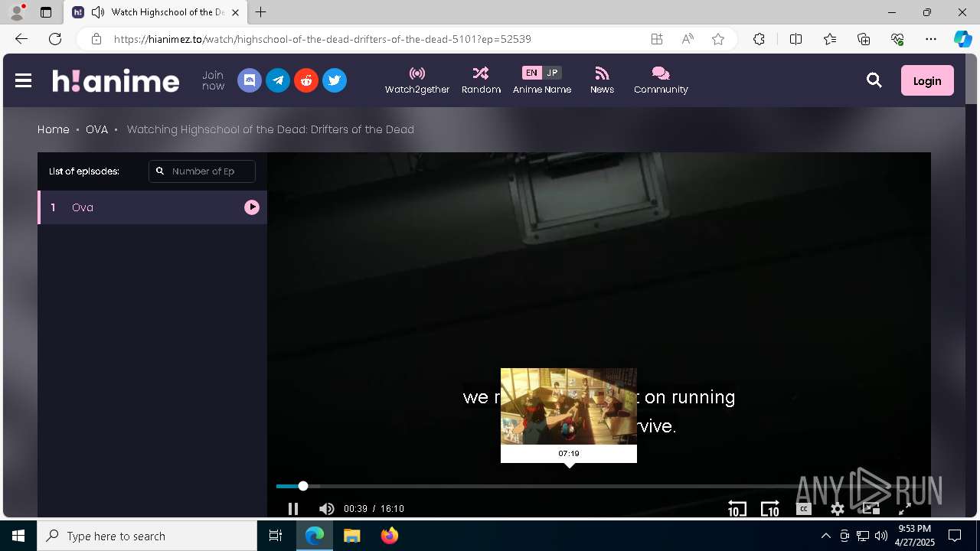
Task: Open Copilot in Edge
Action: [x=962, y=39]
